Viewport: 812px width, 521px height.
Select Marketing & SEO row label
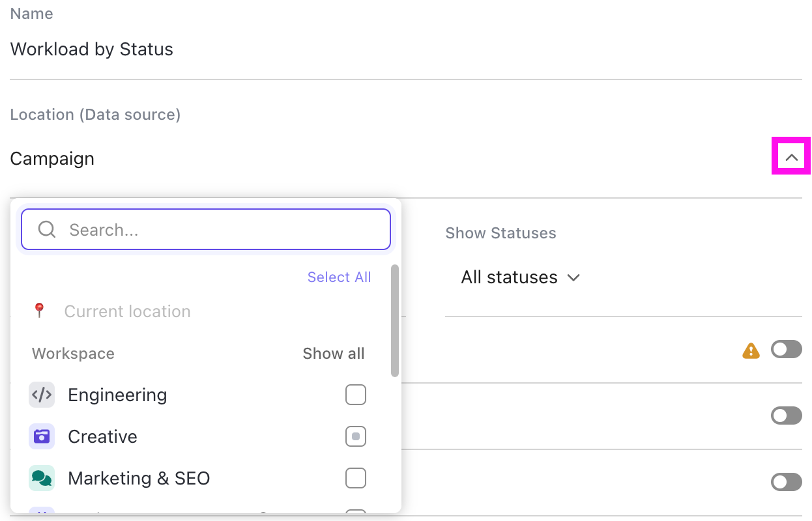[x=139, y=478]
